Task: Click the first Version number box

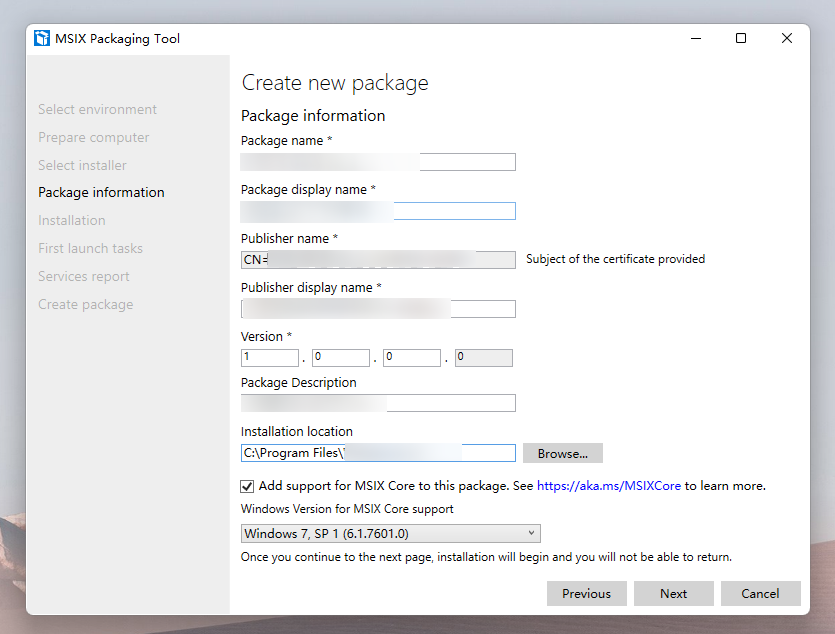Action: (x=269, y=358)
